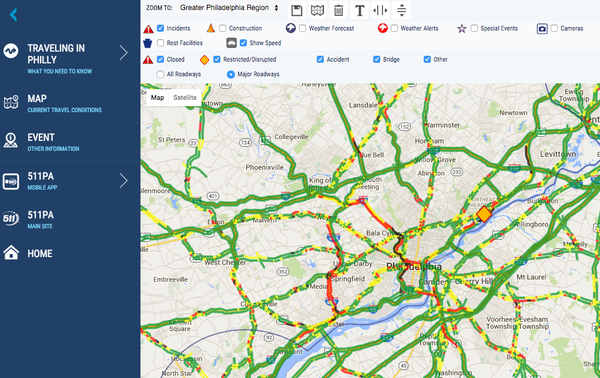Select the All Roadways radio button
This screenshot has height=378, width=600.
coord(160,74)
